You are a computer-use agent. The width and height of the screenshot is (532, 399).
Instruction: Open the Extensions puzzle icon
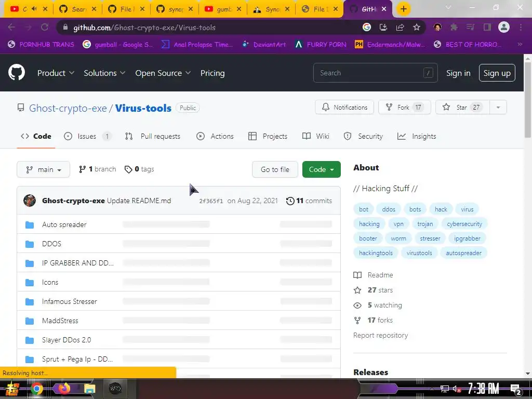tap(454, 28)
